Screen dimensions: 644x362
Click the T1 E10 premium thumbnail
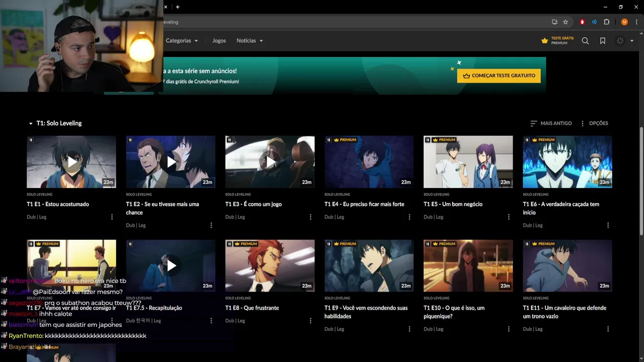(468, 265)
